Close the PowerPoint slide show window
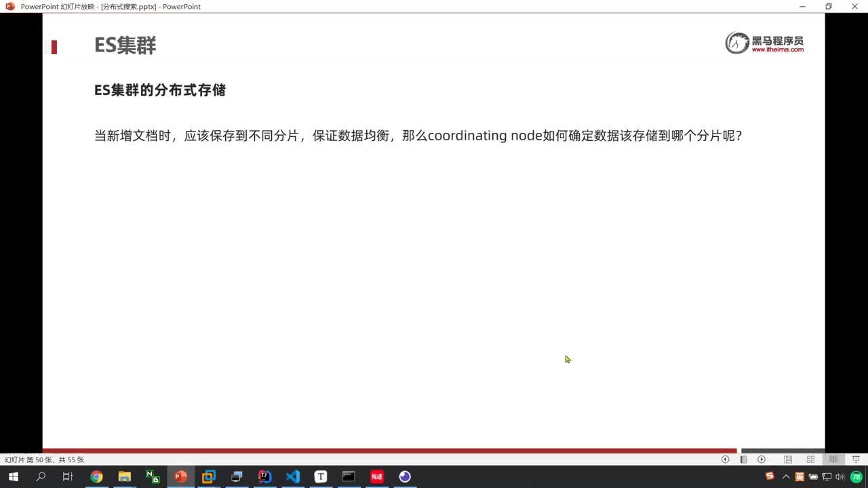This screenshot has height=488, width=868. [x=854, y=6]
